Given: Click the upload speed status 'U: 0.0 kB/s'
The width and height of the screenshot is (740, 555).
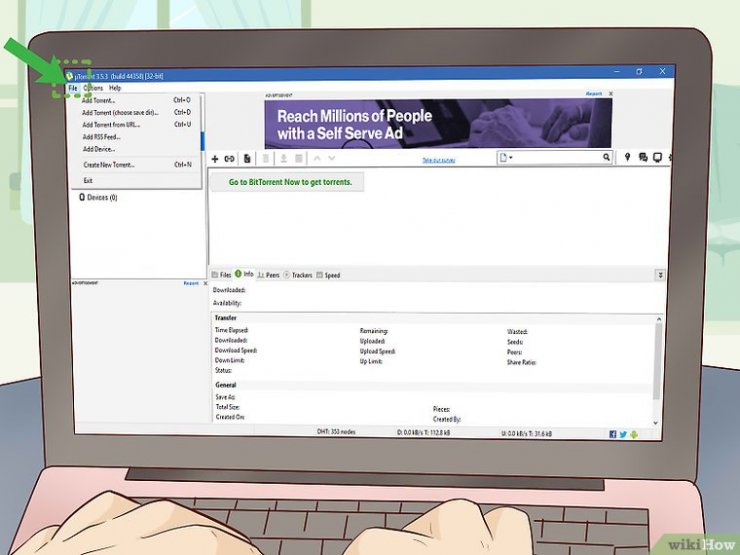Looking at the screenshot, I should (x=526, y=434).
